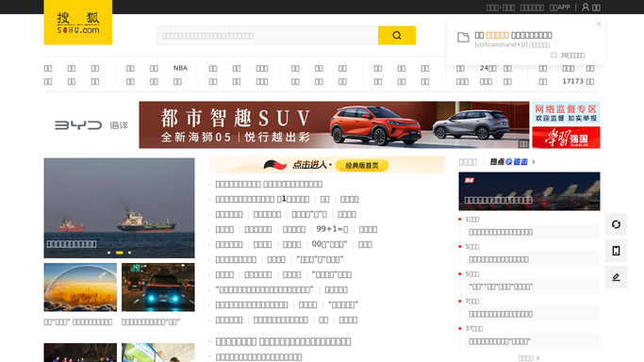Open the see-more chevron link below hot list
Image resolution: width=644 pixels, height=362 pixels.
pyautogui.click(x=529, y=358)
